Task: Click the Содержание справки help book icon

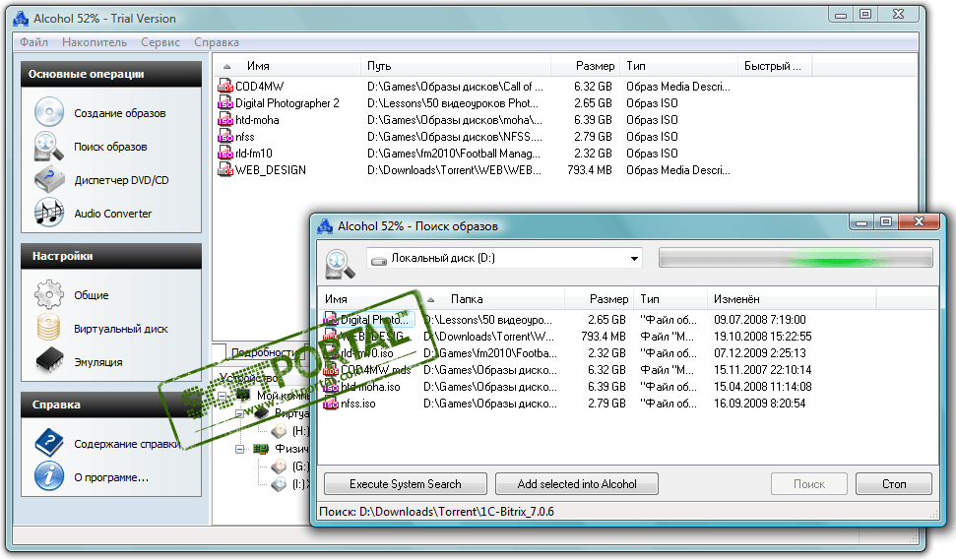Action: point(49,443)
